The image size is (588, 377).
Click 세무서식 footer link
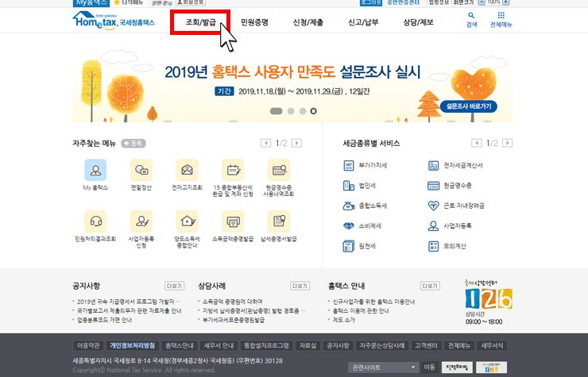tap(493, 345)
